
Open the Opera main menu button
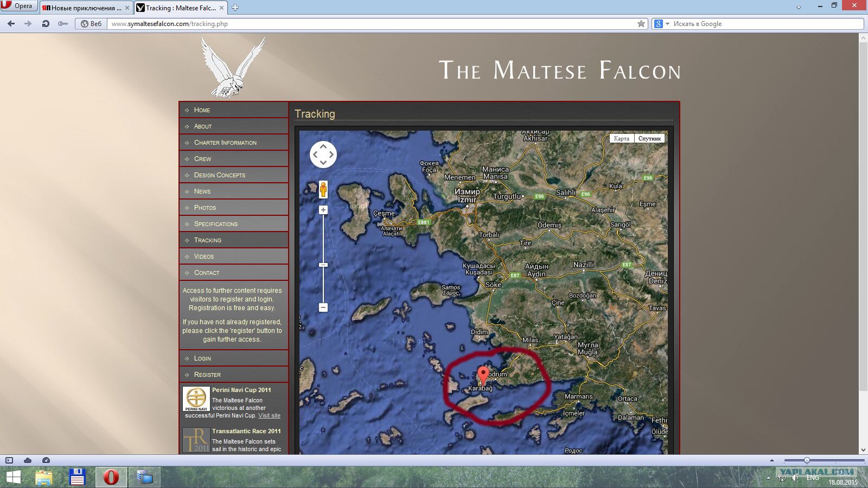[18, 6]
